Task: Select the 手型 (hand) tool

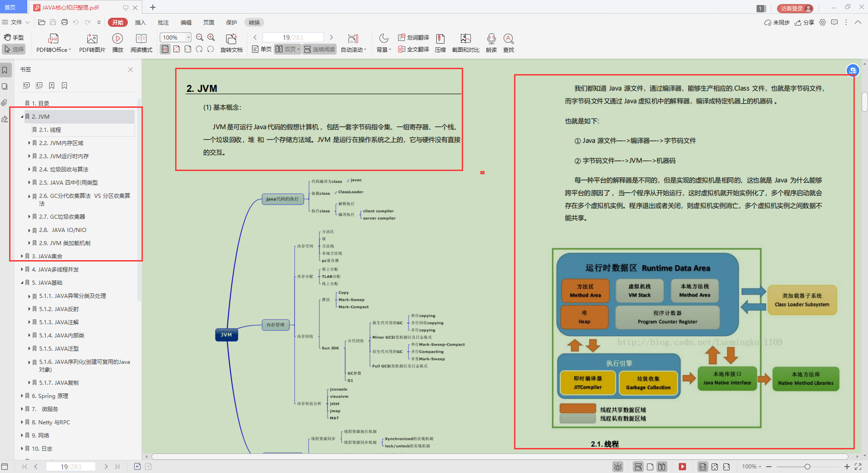Action: 14,37
